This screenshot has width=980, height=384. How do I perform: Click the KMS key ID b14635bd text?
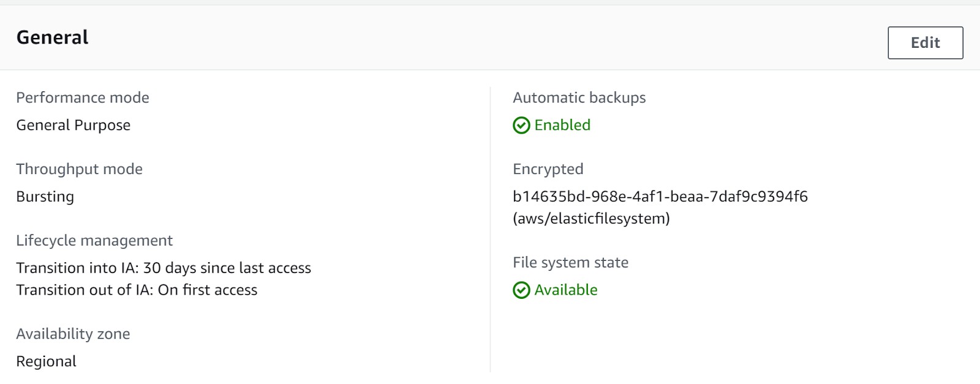pyautogui.click(x=660, y=197)
